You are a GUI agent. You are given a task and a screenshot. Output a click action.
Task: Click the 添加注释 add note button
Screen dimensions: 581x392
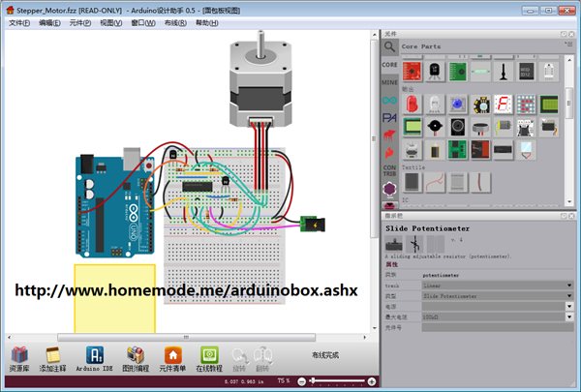pyautogui.click(x=52, y=359)
